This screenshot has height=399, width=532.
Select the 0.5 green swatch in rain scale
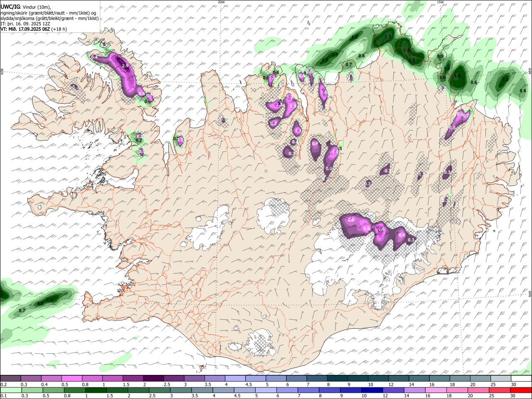pos(53,390)
